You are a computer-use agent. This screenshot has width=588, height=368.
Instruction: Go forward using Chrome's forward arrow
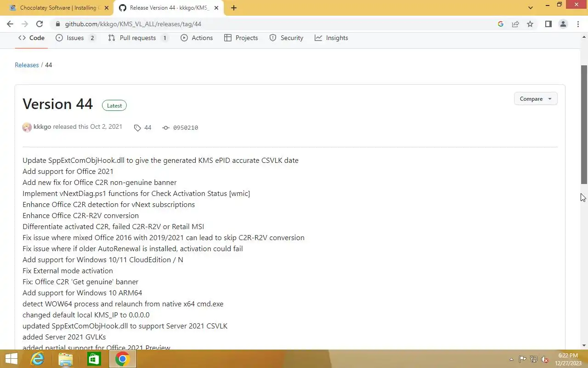pyautogui.click(x=25, y=24)
